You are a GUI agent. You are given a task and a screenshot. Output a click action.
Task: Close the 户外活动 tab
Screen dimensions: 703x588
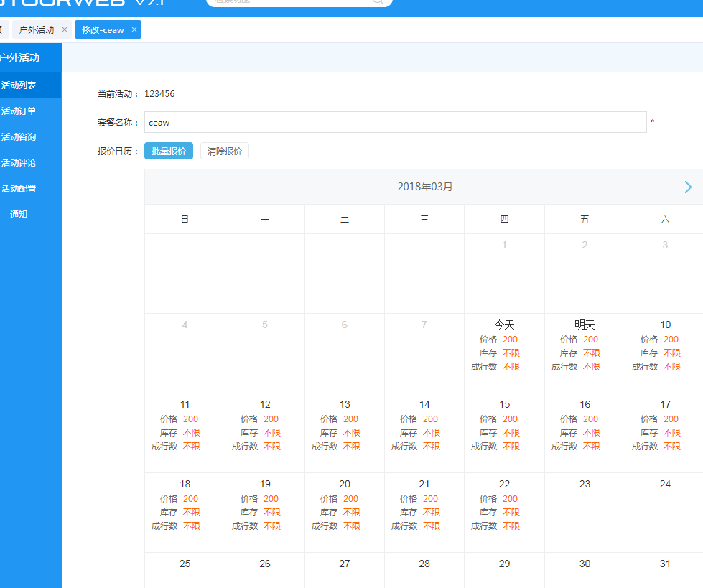tap(64, 29)
